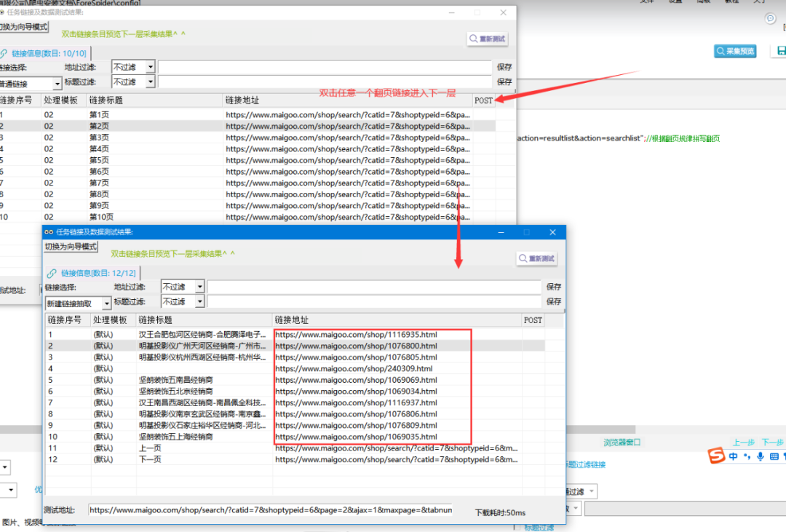Select 上一页 row
This screenshot has width=786, height=532.
pos(295,448)
